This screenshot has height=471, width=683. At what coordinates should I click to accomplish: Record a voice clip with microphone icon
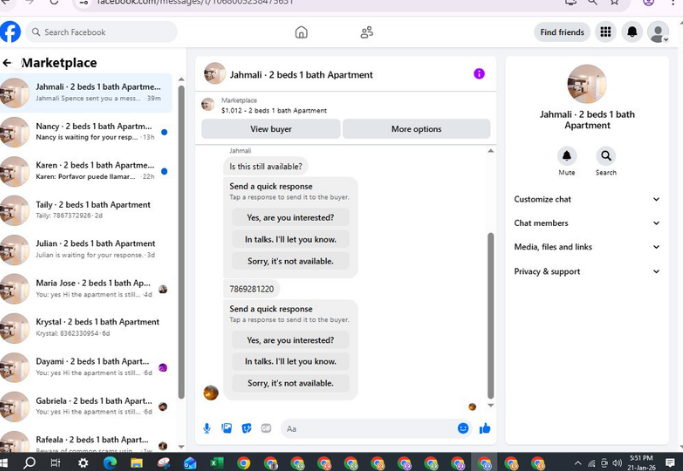tap(207, 429)
